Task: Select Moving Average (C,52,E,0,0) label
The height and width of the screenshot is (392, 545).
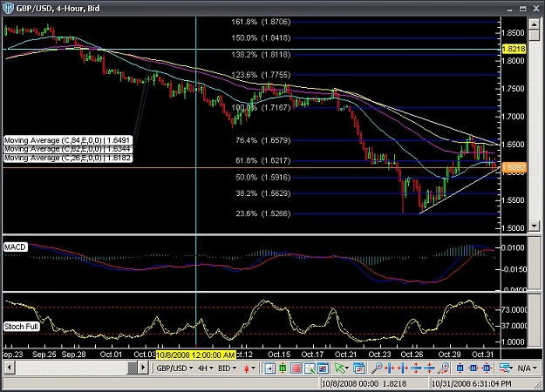Action: (68, 149)
